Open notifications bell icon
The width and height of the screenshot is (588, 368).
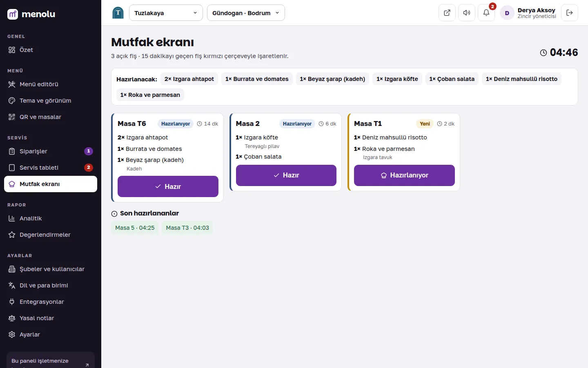pyautogui.click(x=486, y=13)
